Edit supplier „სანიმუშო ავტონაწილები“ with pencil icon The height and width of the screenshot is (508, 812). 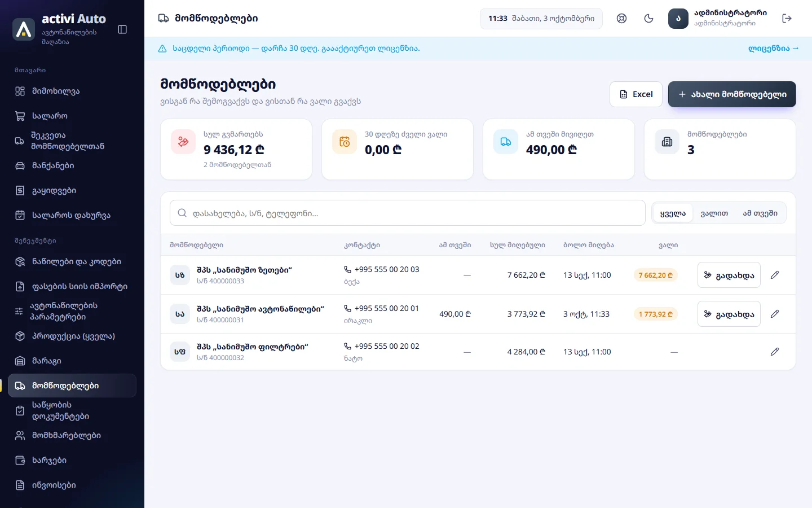click(775, 314)
